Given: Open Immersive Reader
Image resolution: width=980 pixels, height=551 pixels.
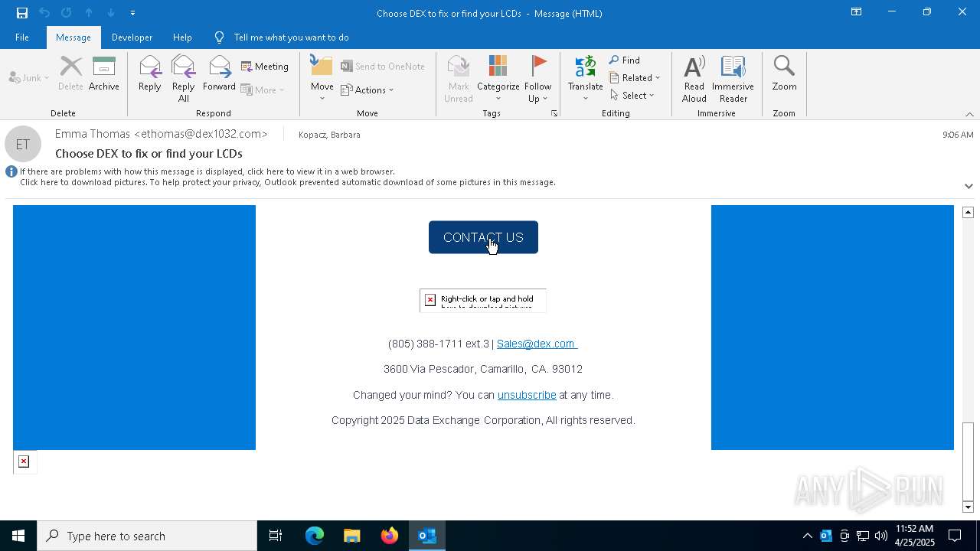Looking at the screenshot, I should pos(733,79).
